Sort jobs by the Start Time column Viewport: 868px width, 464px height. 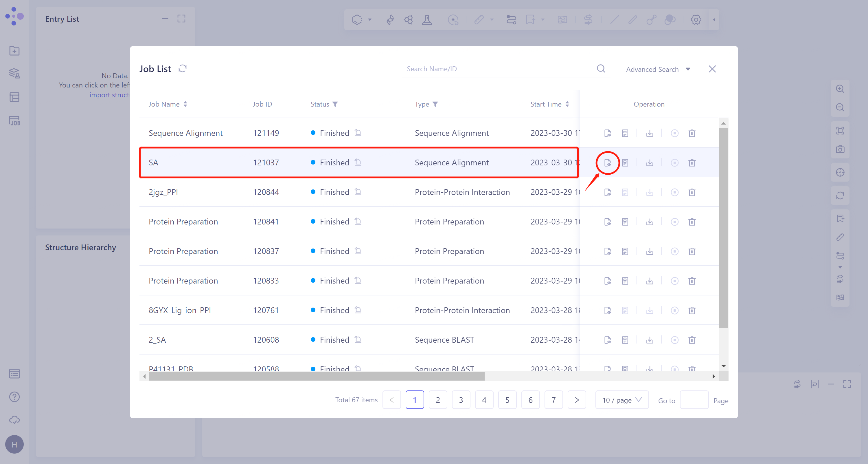(567, 104)
